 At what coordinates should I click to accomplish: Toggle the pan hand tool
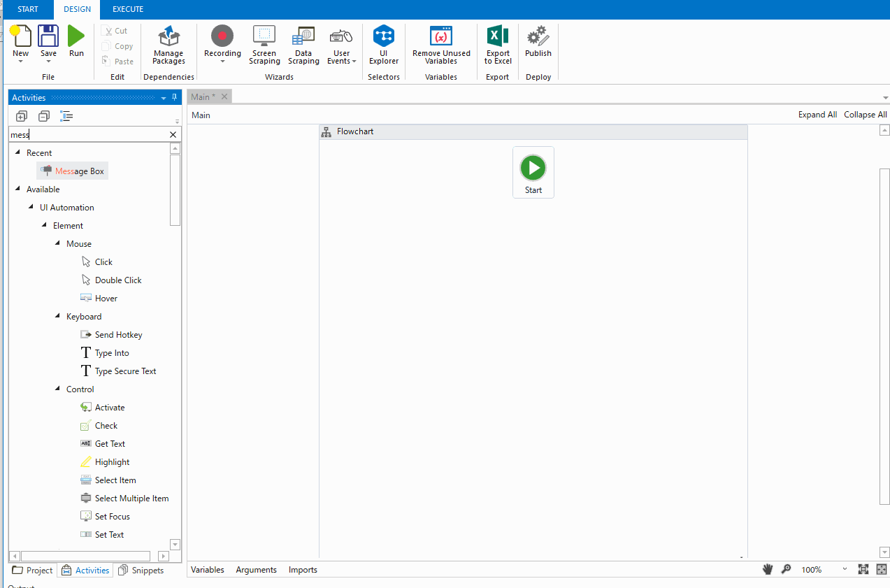(768, 570)
